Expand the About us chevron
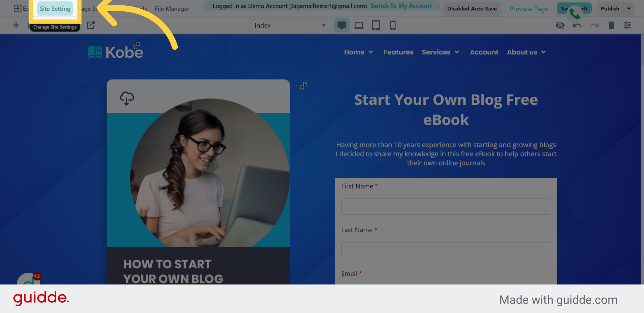 pos(543,52)
